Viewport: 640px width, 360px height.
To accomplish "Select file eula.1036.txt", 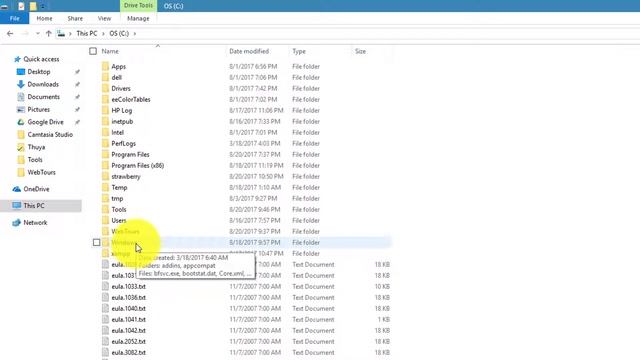I will pyautogui.click(x=128, y=298).
